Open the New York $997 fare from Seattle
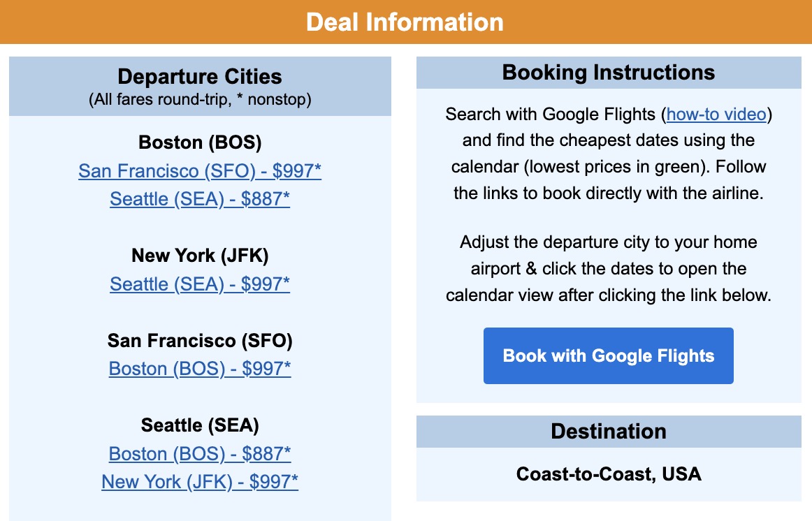 pyautogui.click(x=200, y=482)
